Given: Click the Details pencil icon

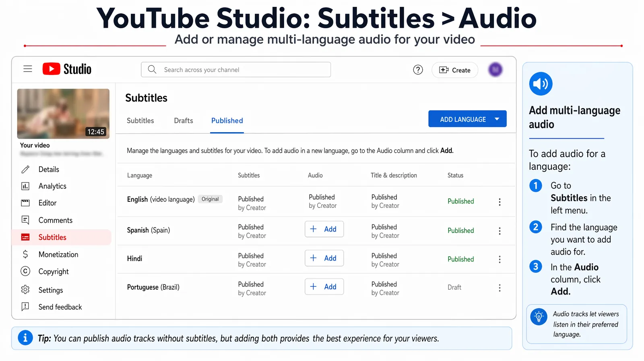Looking at the screenshot, I should click(x=25, y=169).
